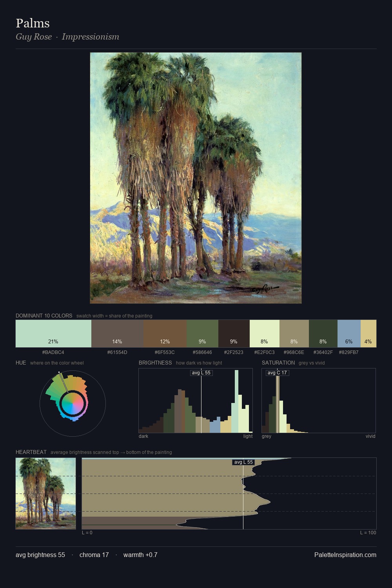Pick the khaki tan 8% swatch
Viewport: 392px width, 588px height.
click(x=294, y=334)
